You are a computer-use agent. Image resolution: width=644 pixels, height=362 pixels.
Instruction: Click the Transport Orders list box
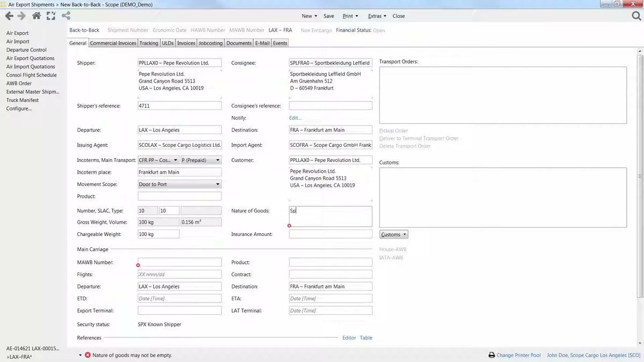(503, 95)
